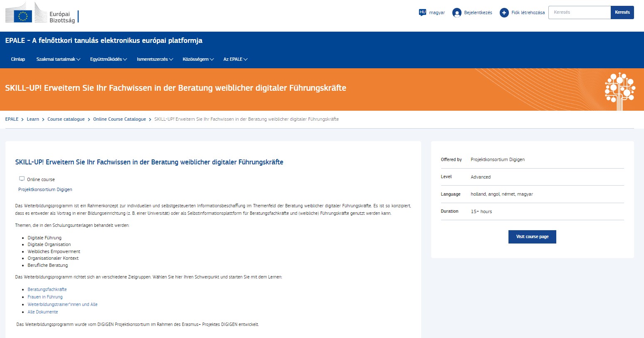Click the Organisationaler Kontext list item
The width and height of the screenshot is (644, 338).
pyautogui.click(x=53, y=258)
